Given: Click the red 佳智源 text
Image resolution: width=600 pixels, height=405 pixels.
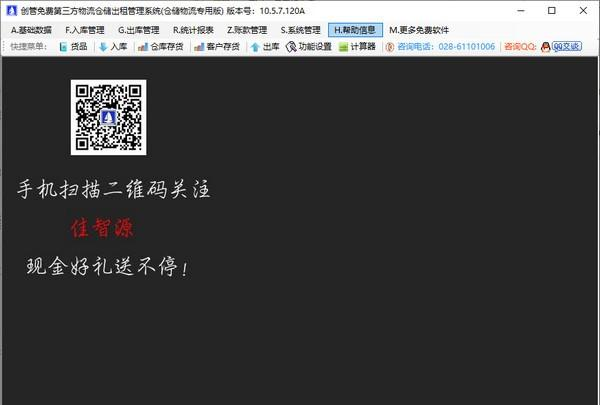Looking at the screenshot, I should tap(102, 229).
